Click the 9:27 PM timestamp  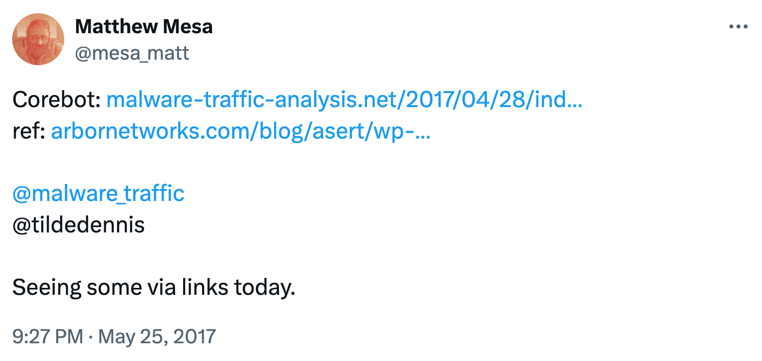tap(47, 336)
